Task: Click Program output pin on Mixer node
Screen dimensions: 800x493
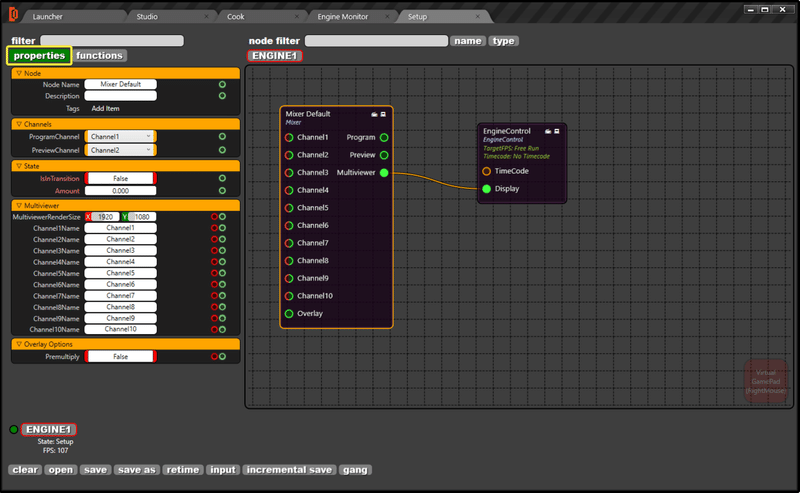Action: [x=384, y=137]
